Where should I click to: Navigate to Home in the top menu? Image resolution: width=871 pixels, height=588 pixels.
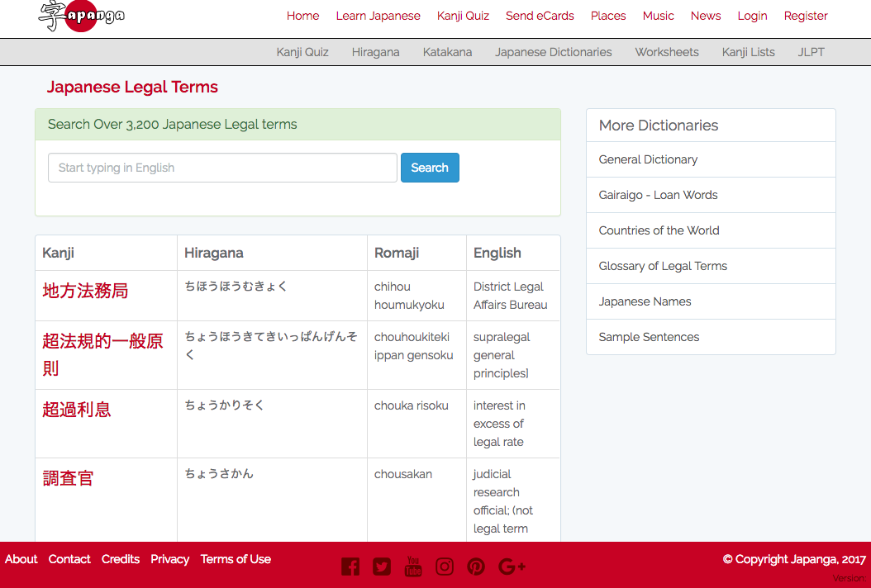pyautogui.click(x=302, y=16)
